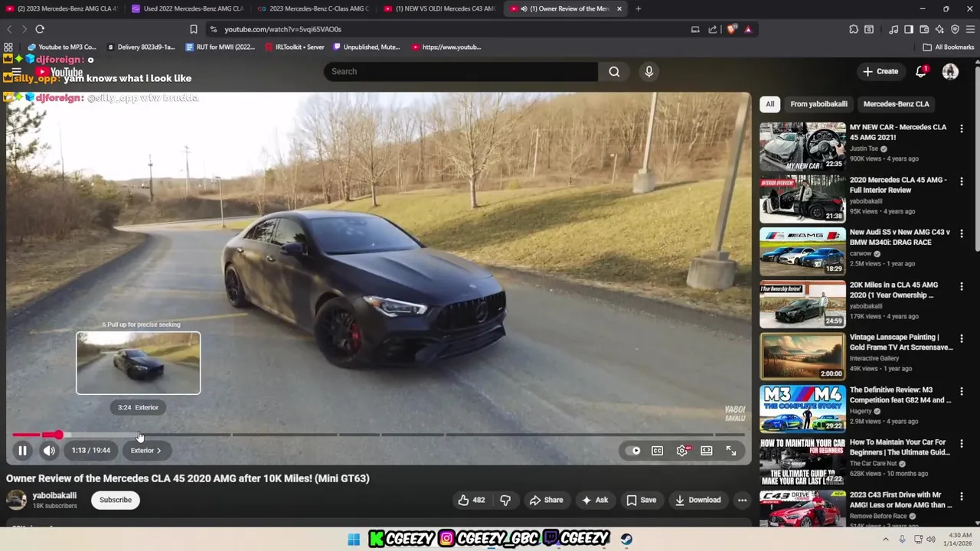Switch to NEW VS OLD Mercedes C43 tab
Screen dimensions: 980x551
coord(440,8)
